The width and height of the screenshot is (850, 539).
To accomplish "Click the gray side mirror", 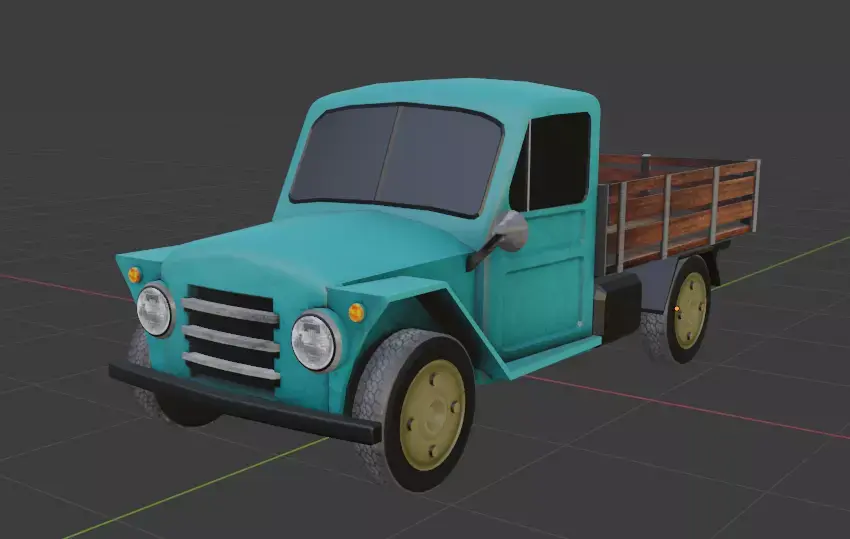I will [512, 232].
